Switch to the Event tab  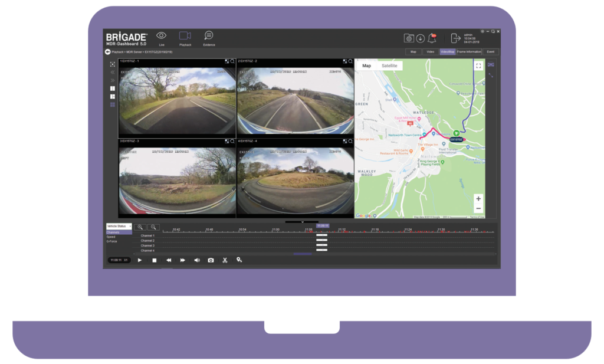[x=490, y=51]
